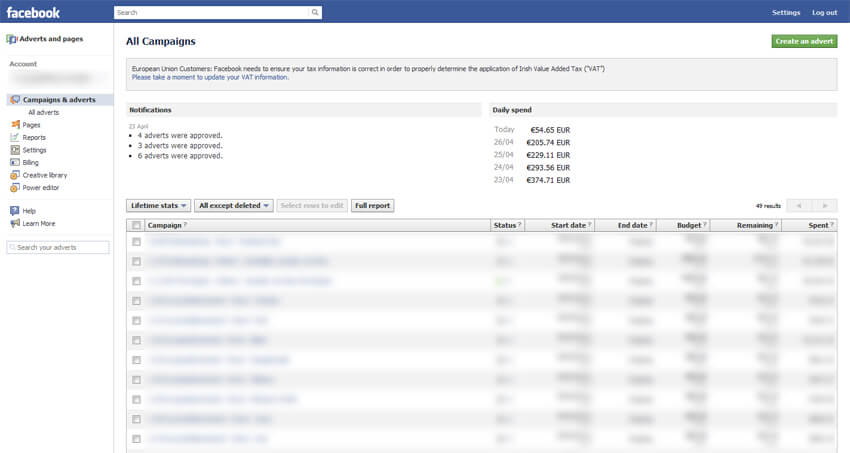Click Settings in the top bar

[x=786, y=12]
